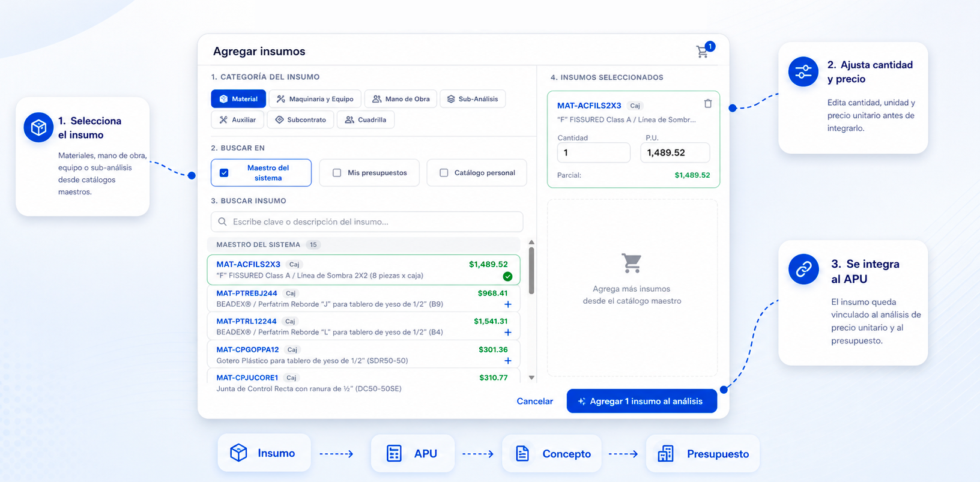This screenshot has height=482, width=980.
Task: Select Auxiliar category
Action: point(237,119)
